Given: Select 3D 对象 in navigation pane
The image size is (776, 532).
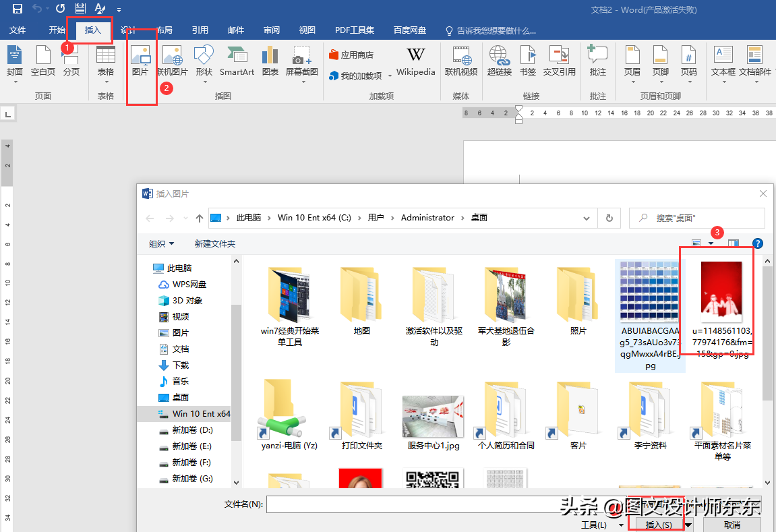Looking at the screenshot, I should [180, 301].
